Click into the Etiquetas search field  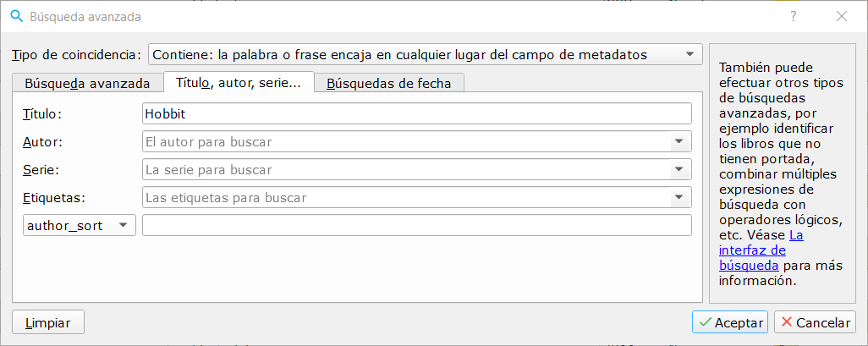(x=406, y=198)
